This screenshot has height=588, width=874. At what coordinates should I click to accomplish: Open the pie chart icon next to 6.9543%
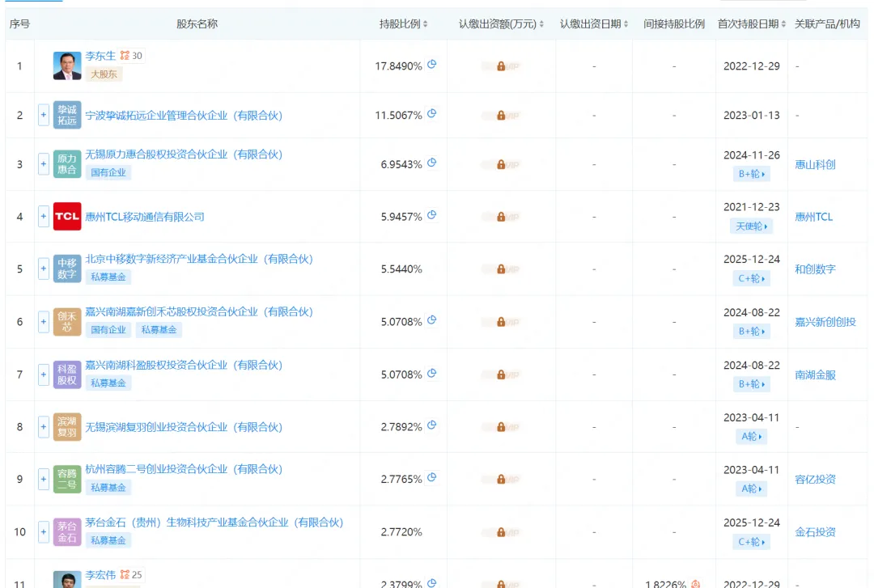tap(431, 163)
